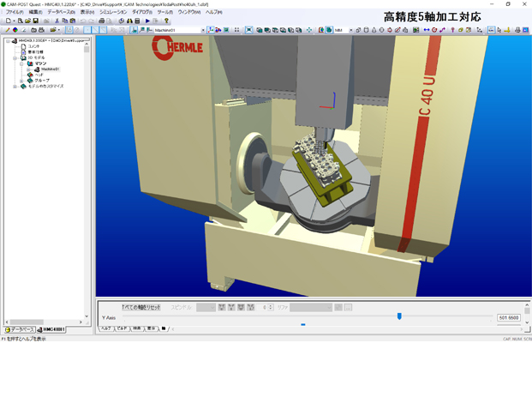Select Machine01 in the tree
This screenshot has width=532, height=397.
[51, 69]
